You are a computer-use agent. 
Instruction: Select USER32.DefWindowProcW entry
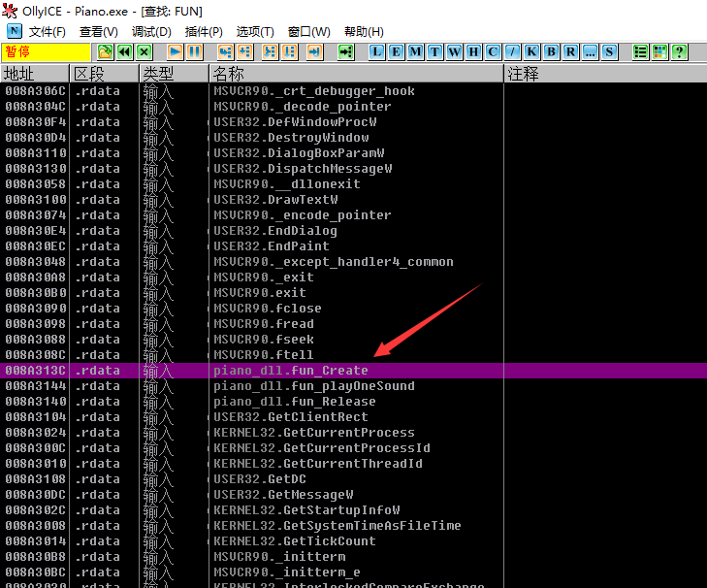[x=295, y=122]
